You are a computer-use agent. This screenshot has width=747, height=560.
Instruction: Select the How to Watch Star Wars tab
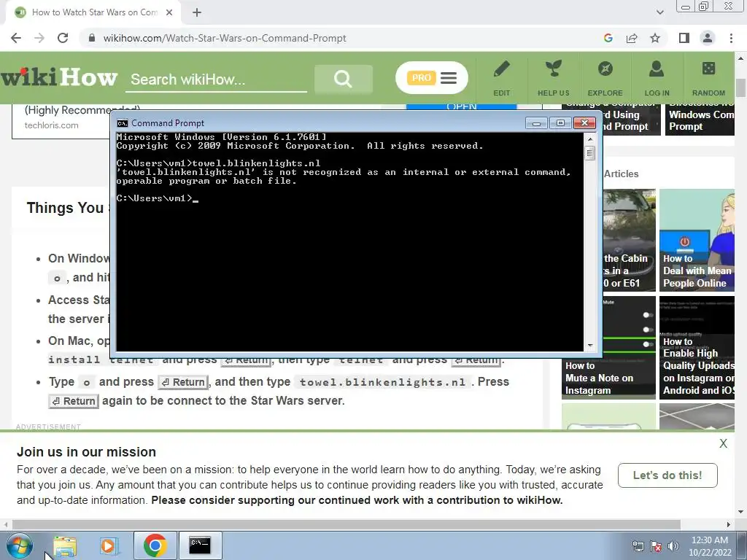tap(93, 12)
